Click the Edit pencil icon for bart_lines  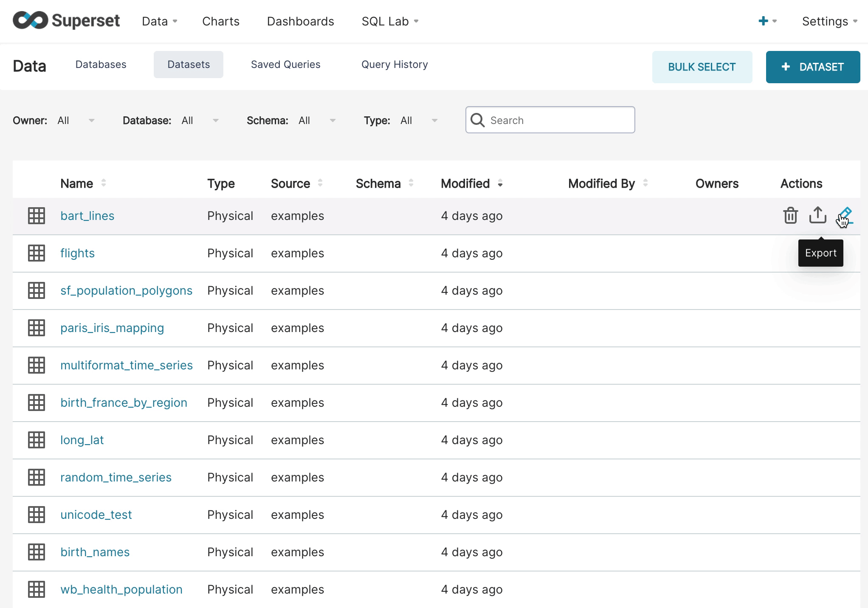point(845,215)
